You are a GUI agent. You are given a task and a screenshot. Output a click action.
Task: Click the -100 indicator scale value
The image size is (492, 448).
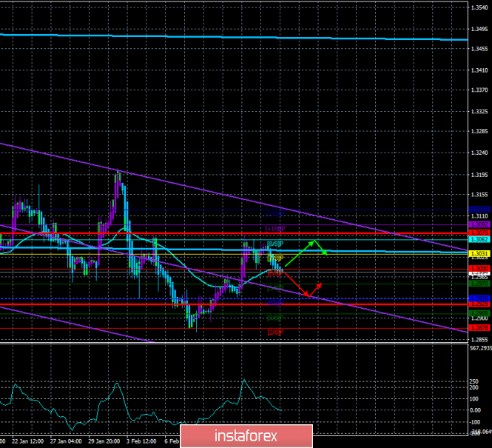coord(474,422)
